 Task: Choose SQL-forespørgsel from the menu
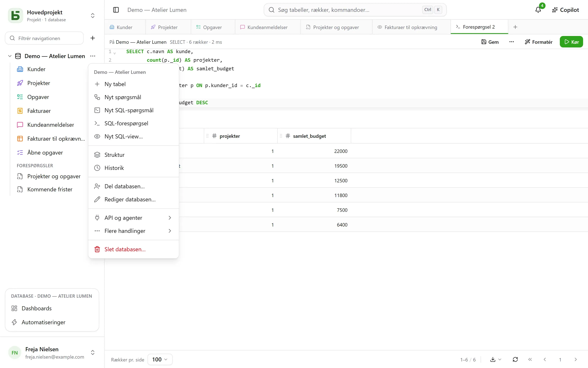click(133, 123)
